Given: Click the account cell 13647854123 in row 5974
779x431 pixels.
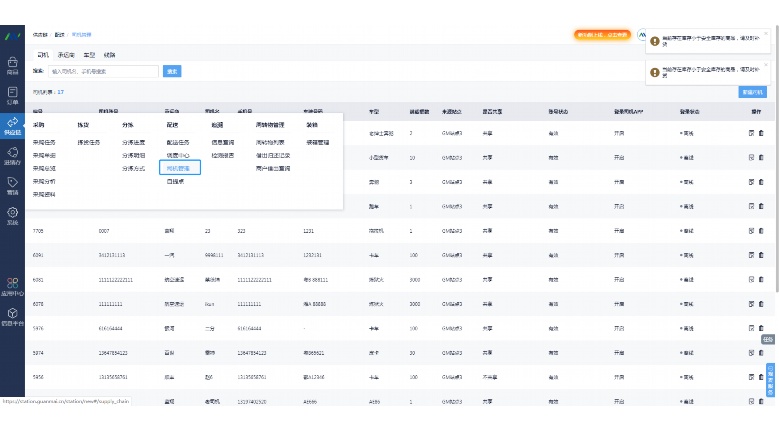Looking at the screenshot, I should click(113, 353).
